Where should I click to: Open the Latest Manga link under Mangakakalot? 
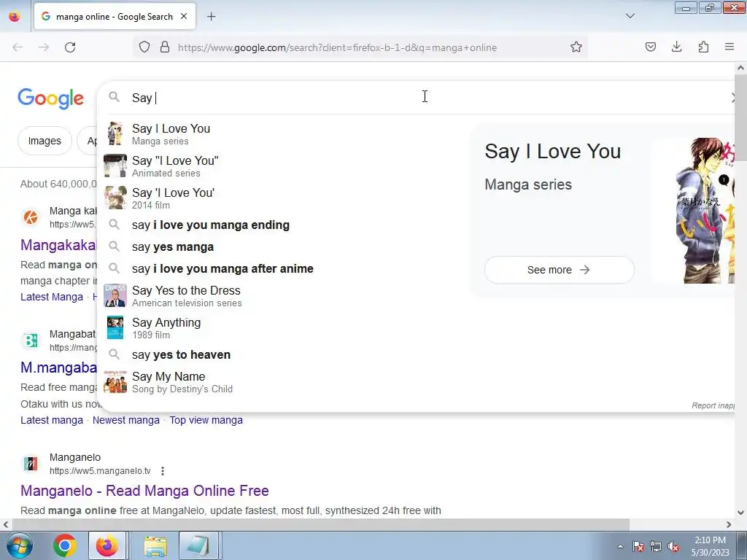[52, 297]
